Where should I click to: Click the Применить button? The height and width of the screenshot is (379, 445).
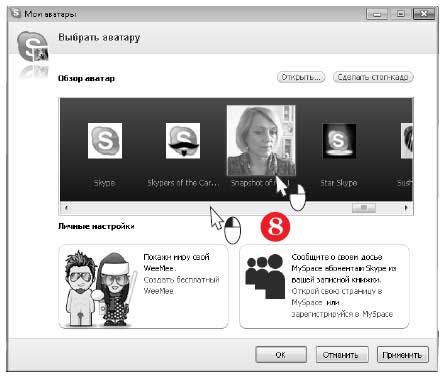402,355
